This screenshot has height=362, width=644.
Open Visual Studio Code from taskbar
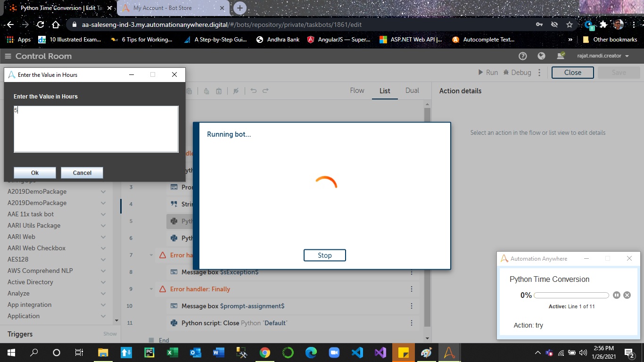[357, 353]
